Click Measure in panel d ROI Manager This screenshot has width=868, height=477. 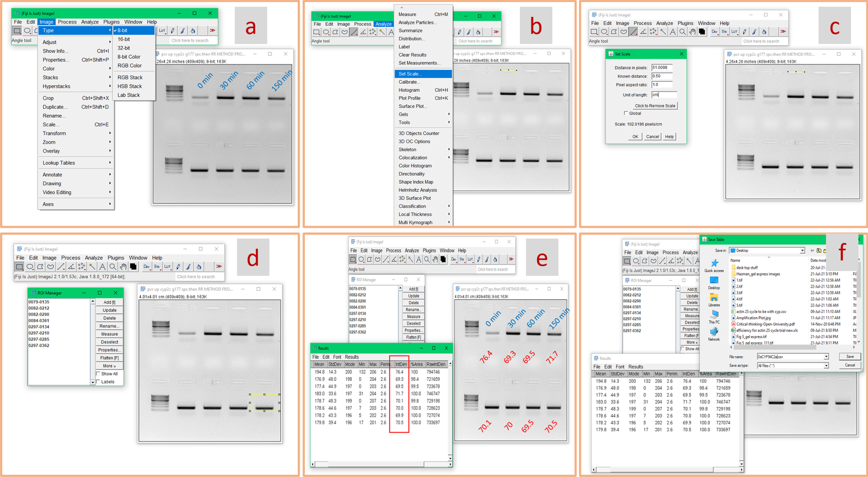point(109,334)
